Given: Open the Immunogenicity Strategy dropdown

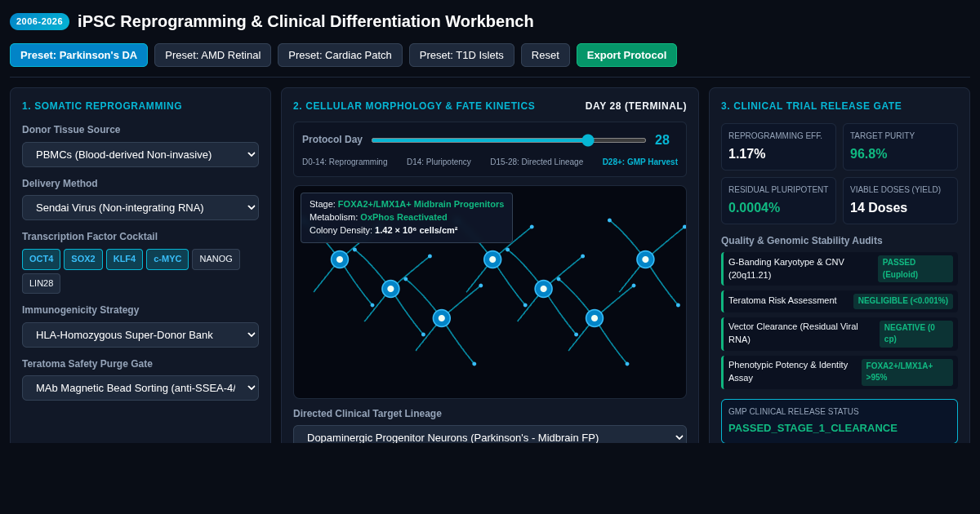Looking at the screenshot, I should [x=140, y=335].
